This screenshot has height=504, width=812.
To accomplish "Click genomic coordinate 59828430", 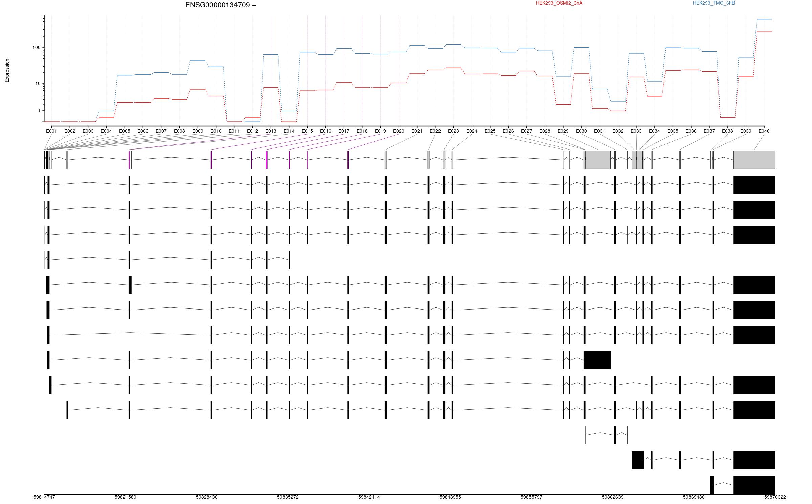I will pyautogui.click(x=206, y=497).
